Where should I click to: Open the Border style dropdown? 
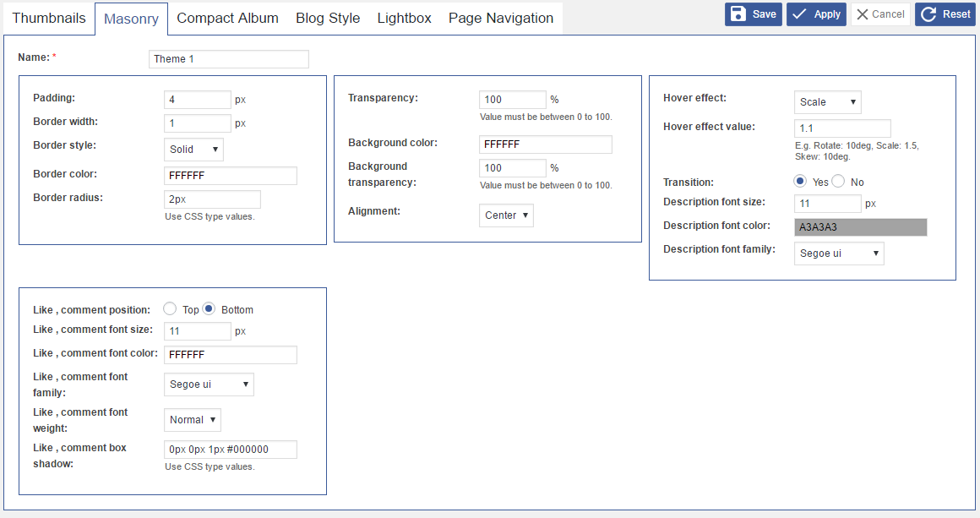click(x=193, y=150)
